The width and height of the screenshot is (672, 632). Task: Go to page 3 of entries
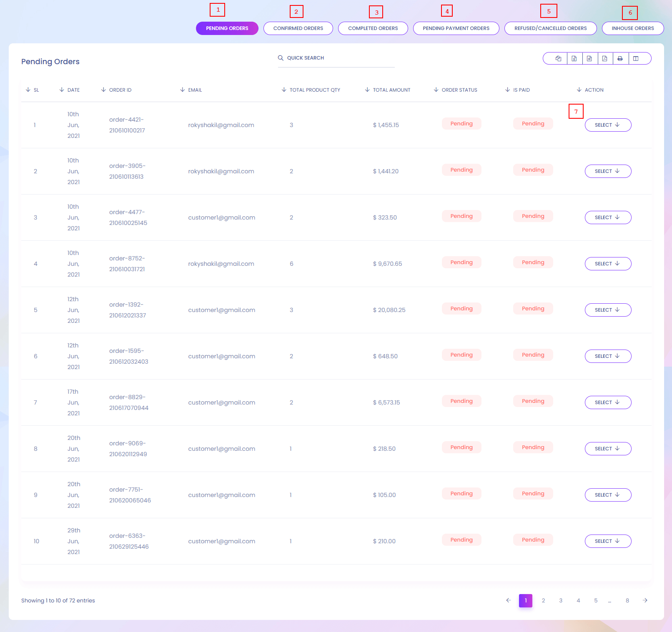(561, 600)
